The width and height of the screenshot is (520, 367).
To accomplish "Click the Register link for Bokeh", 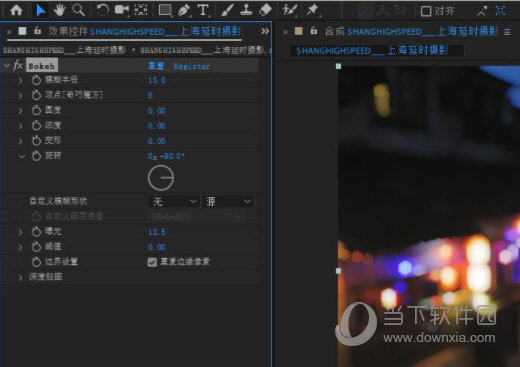I will coord(192,66).
